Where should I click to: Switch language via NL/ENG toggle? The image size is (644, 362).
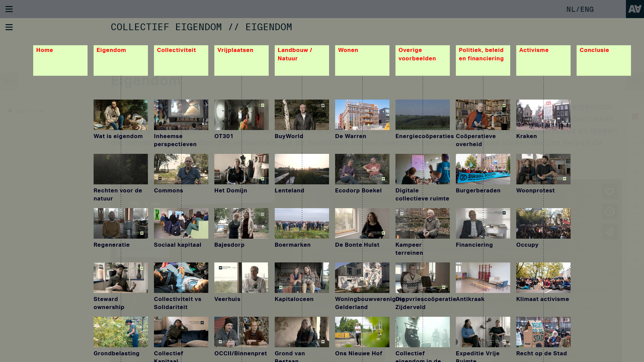580,9
